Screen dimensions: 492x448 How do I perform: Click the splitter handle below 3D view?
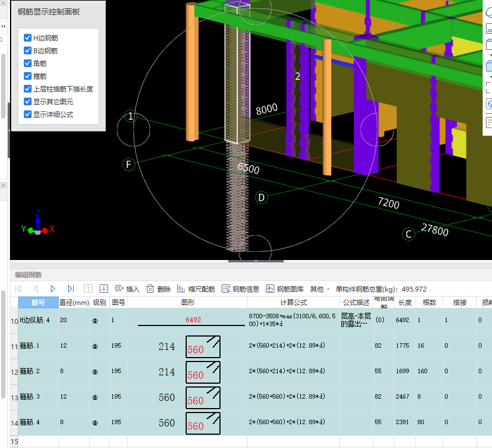click(256, 261)
